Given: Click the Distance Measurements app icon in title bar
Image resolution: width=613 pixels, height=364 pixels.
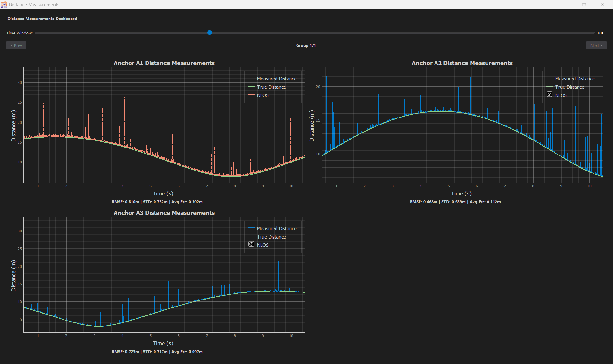Looking at the screenshot, I should [4, 4].
